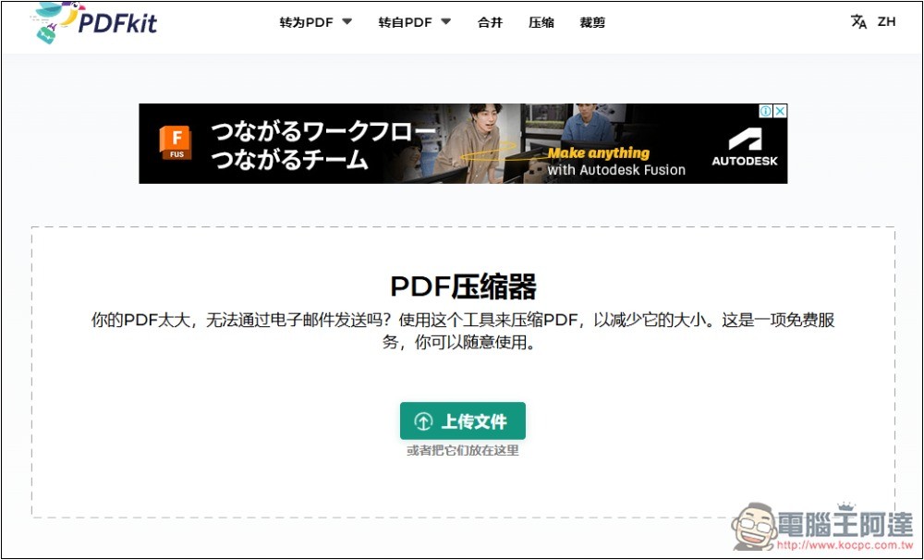Select 压缩 in the top navigation

click(541, 22)
